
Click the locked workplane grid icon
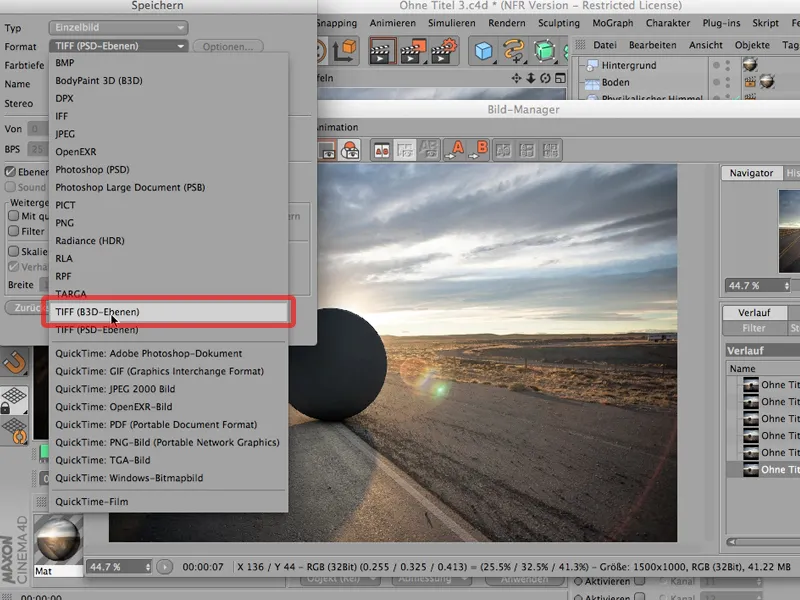[x=14, y=399]
